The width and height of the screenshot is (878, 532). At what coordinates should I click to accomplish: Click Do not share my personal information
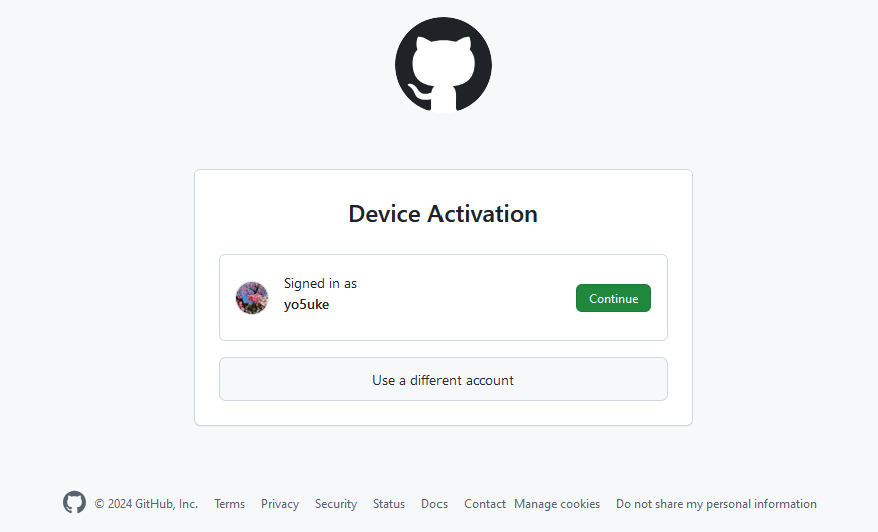716,504
